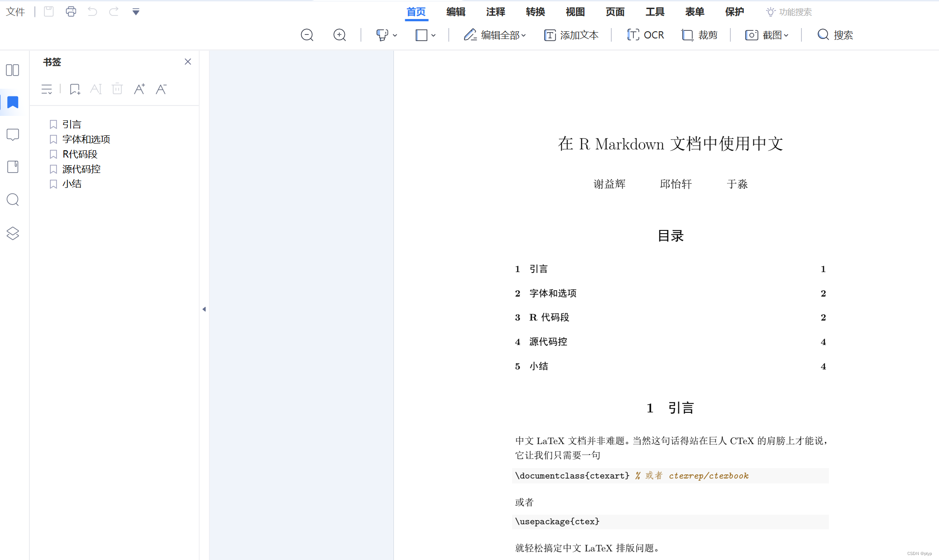Open the 文件 menu
The image size is (939, 560).
point(15,12)
